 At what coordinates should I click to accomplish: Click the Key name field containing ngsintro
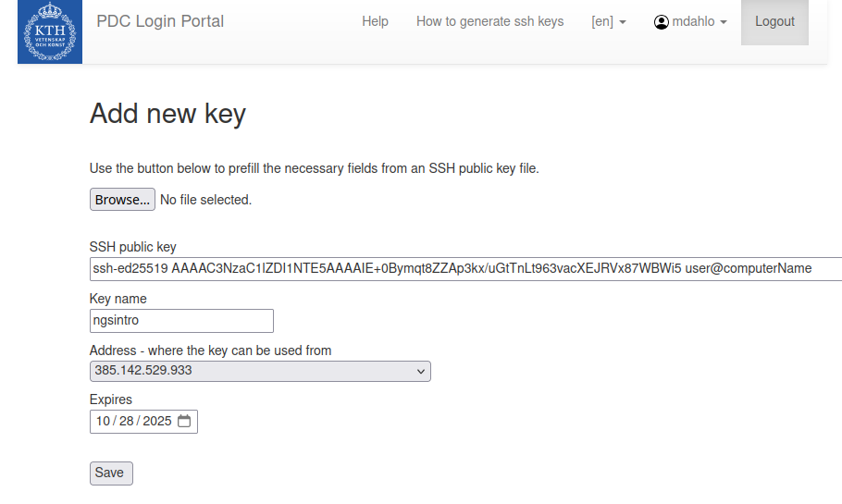181,321
